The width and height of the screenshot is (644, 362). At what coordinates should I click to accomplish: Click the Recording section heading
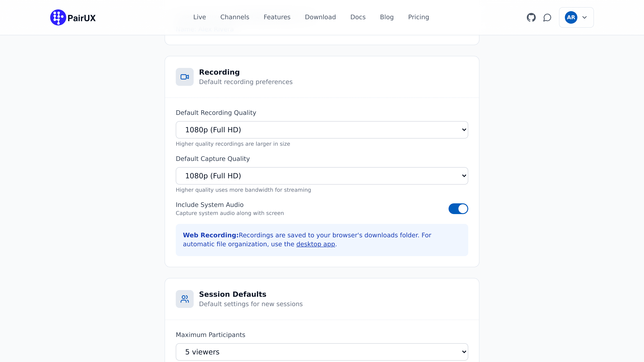click(219, 72)
